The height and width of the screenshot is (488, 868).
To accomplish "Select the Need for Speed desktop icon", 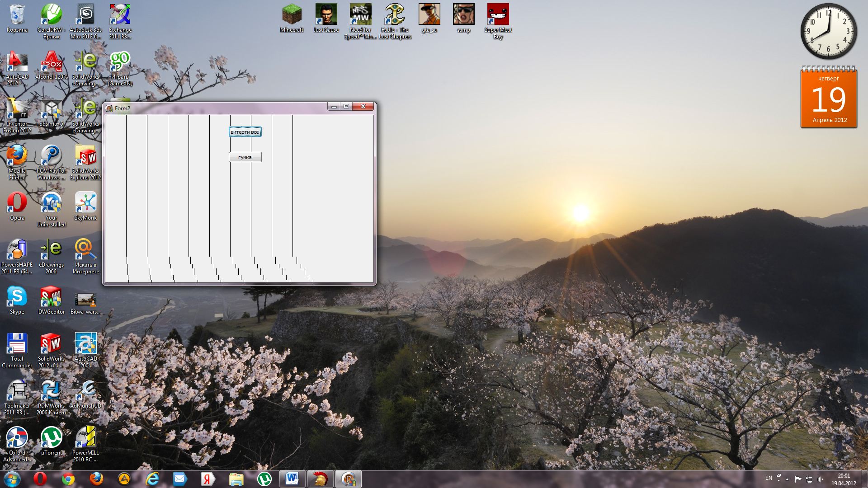I will coord(360,21).
